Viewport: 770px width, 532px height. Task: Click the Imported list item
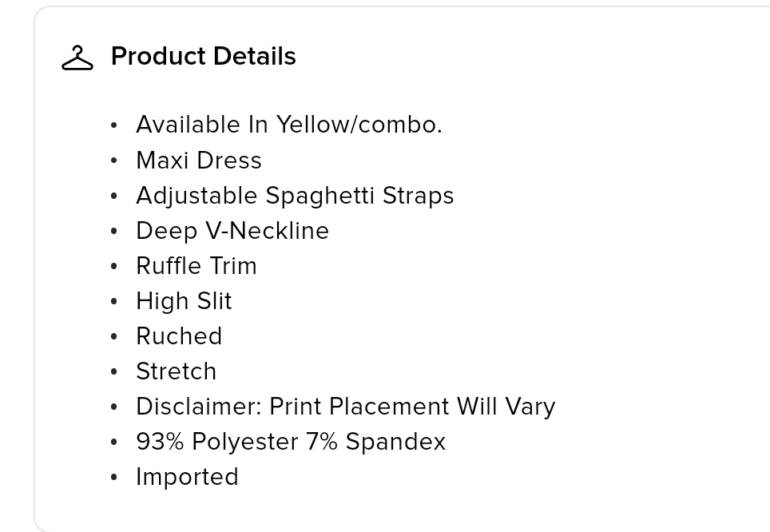pyautogui.click(x=187, y=477)
